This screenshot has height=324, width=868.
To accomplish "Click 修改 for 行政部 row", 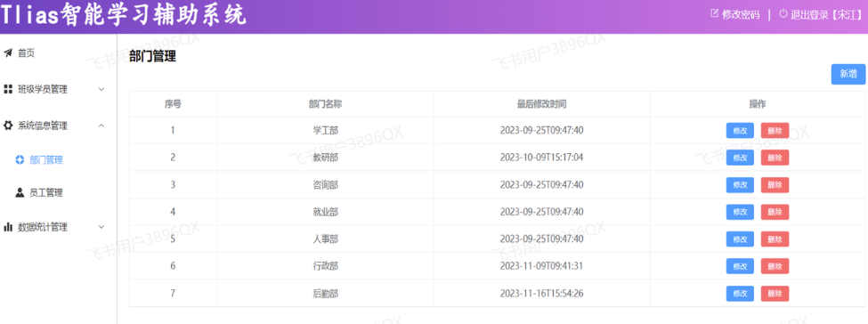I will point(740,266).
